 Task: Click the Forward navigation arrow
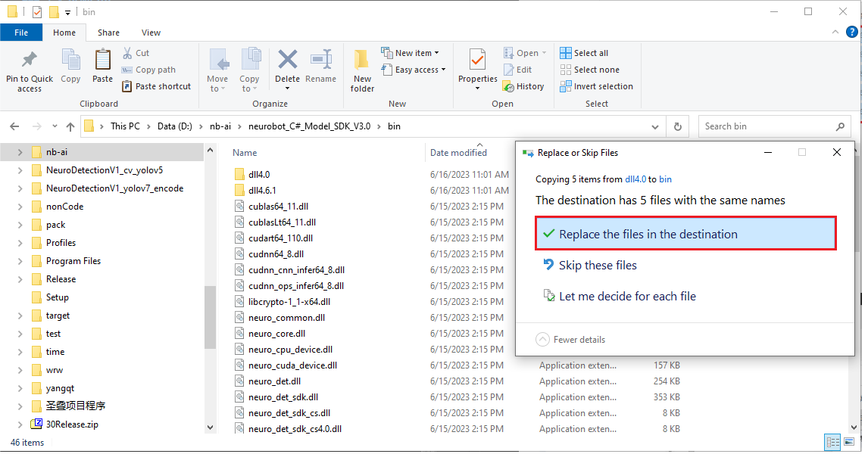[36, 126]
